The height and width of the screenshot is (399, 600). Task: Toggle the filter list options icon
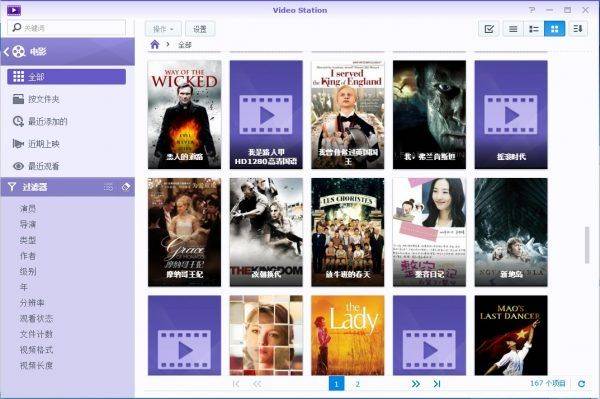108,187
